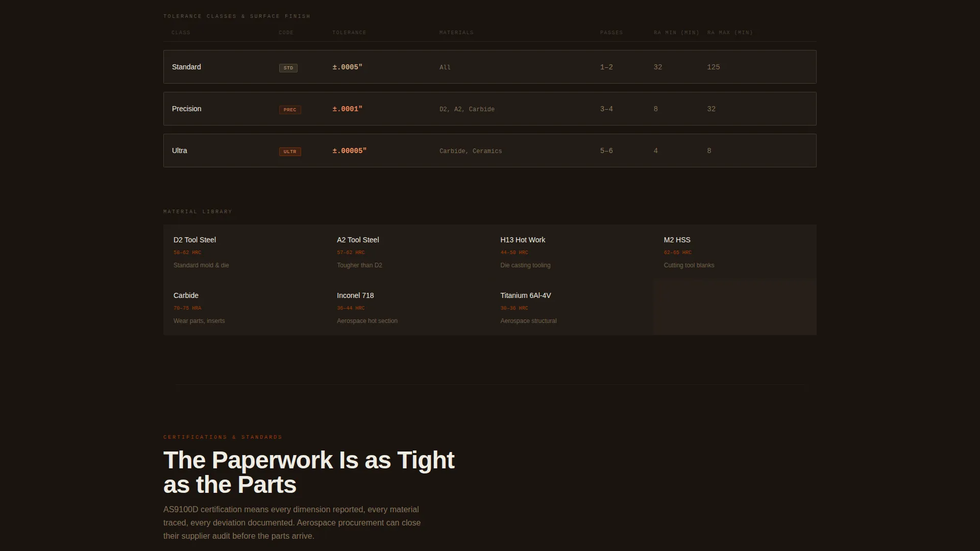980x551 pixels.
Task: Click the Tolerance Classes & Surface Finish label
Action: tap(237, 16)
